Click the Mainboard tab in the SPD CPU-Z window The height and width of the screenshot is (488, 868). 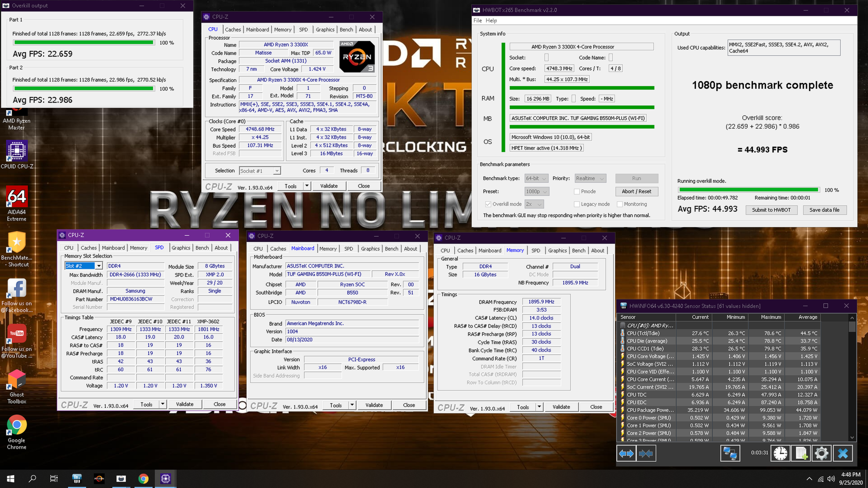113,248
